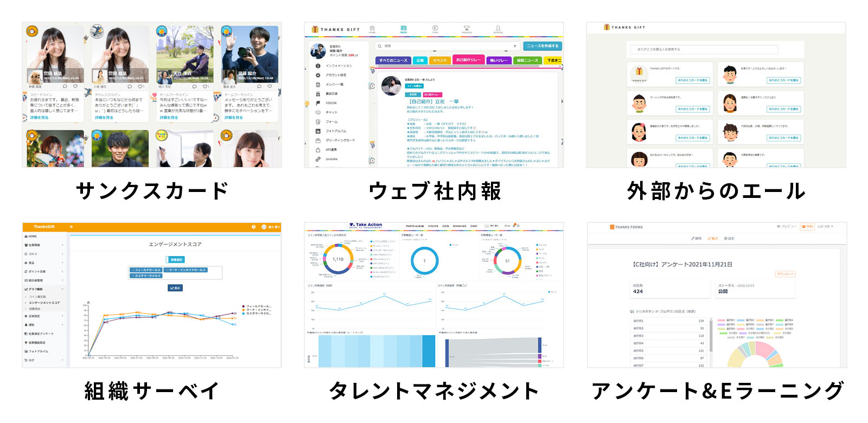Click the ニュースを作成する button

542,46
